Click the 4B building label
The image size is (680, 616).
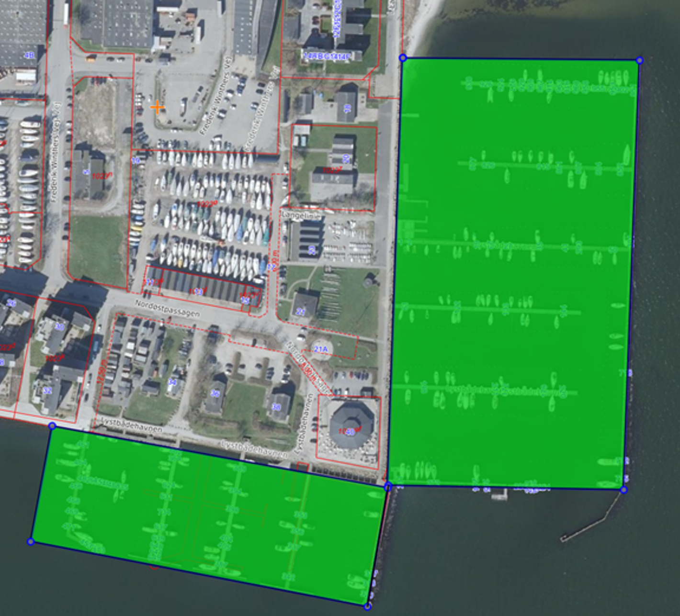point(29,56)
